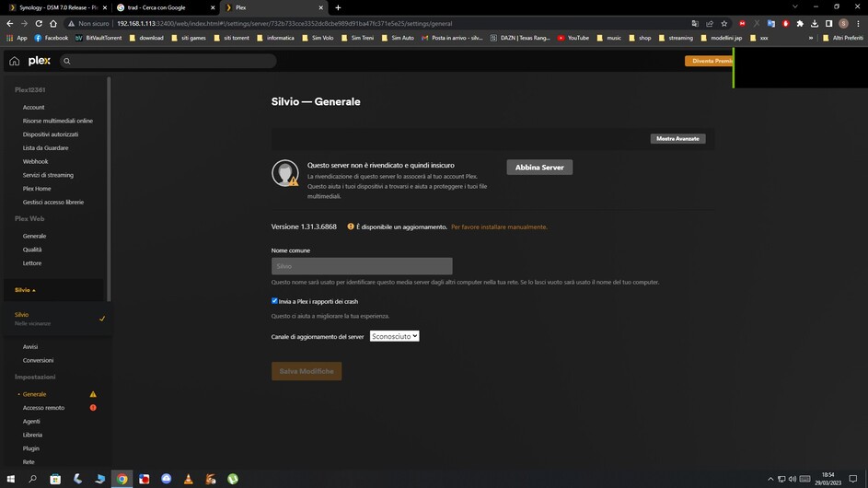This screenshot has width=868, height=488.
Task: Open Qualità settings
Action: coord(32,250)
